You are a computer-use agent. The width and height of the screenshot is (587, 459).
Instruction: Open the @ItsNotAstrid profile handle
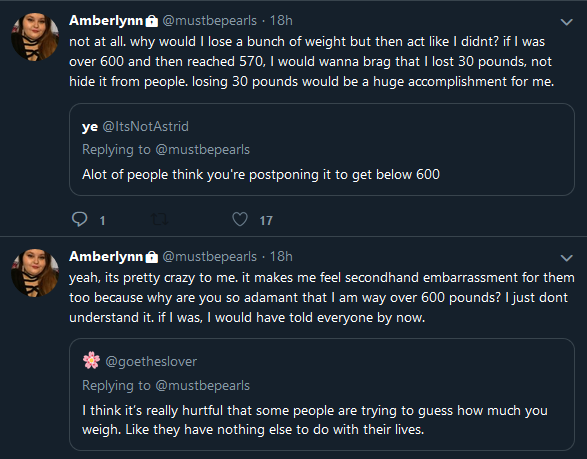pyautogui.click(x=145, y=127)
